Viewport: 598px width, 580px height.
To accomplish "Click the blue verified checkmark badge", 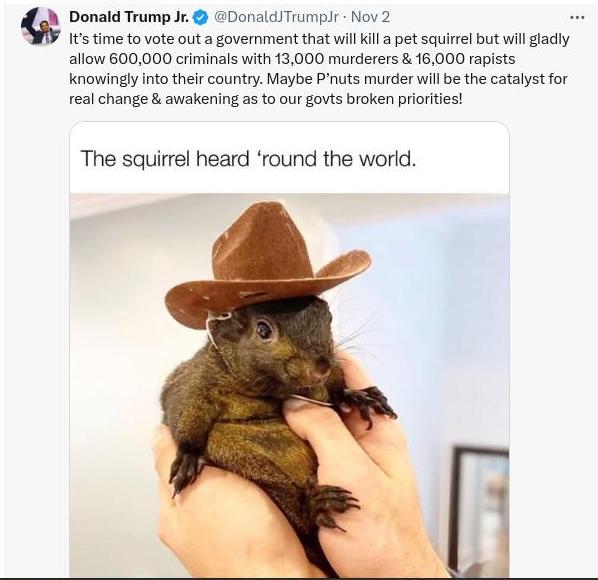I will (x=201, y=18).
